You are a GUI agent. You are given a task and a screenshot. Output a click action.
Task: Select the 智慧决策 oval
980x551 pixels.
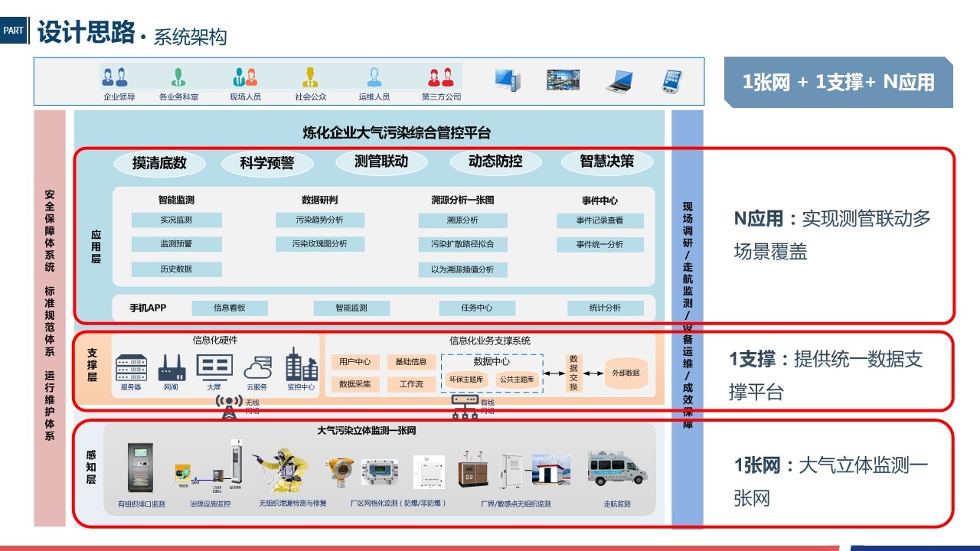pyautogui.click(x=607, y=161)
